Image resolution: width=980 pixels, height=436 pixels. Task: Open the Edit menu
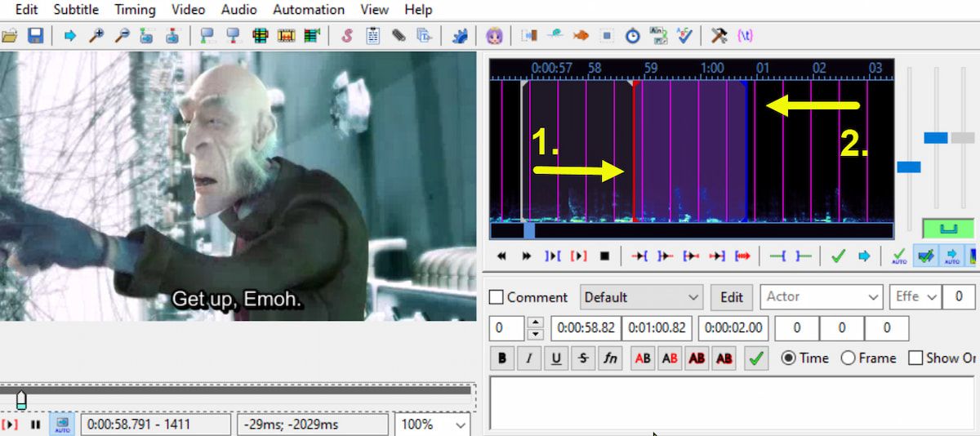pyautogui.click(x=26, y=10)
